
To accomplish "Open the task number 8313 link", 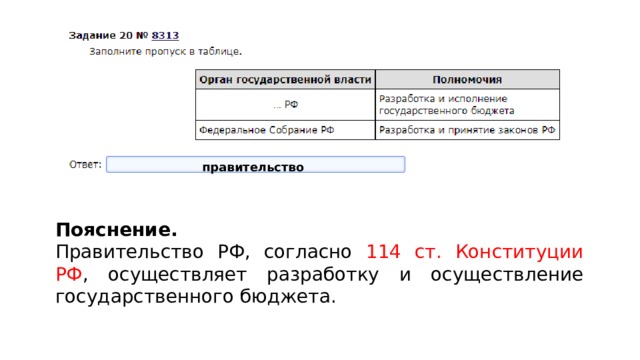I will pyautogui.click(x=165, y=36).
